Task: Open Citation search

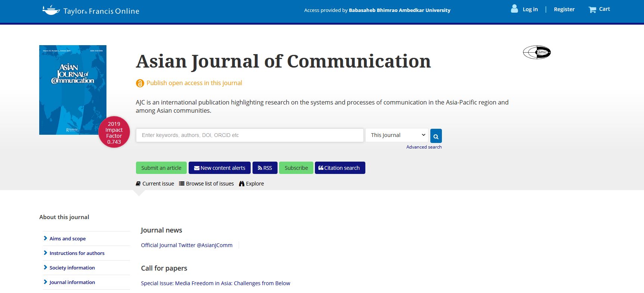Action: pos(340,168)
